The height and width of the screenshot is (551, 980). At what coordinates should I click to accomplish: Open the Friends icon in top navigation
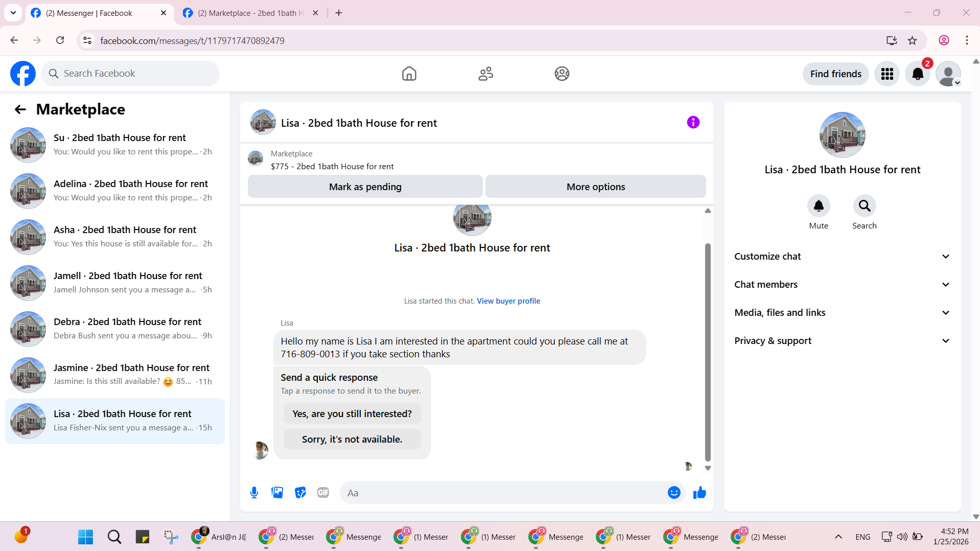point(486,74)
